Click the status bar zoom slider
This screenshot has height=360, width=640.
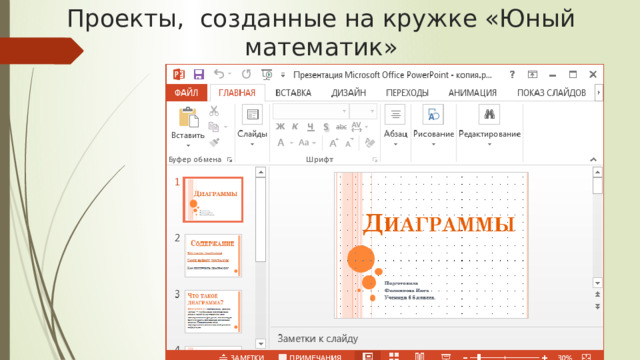pos(504,358)
